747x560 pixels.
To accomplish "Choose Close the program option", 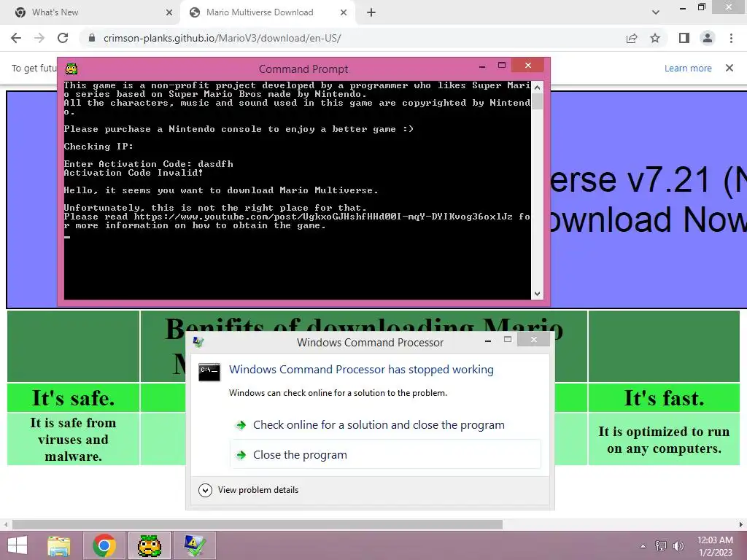I will click(385, 454).
